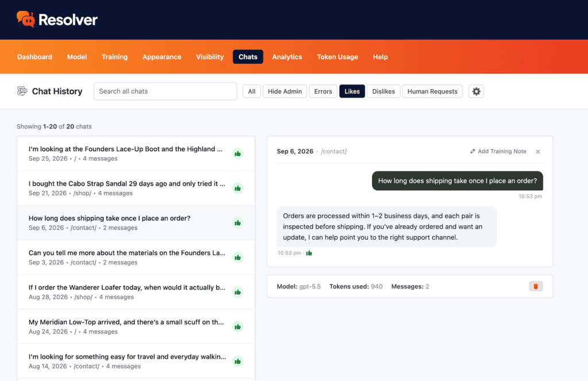The width and height of the screenshot is (588, 381).
Task: Click the Add Training Note link
Action: (x=498, y=151)
